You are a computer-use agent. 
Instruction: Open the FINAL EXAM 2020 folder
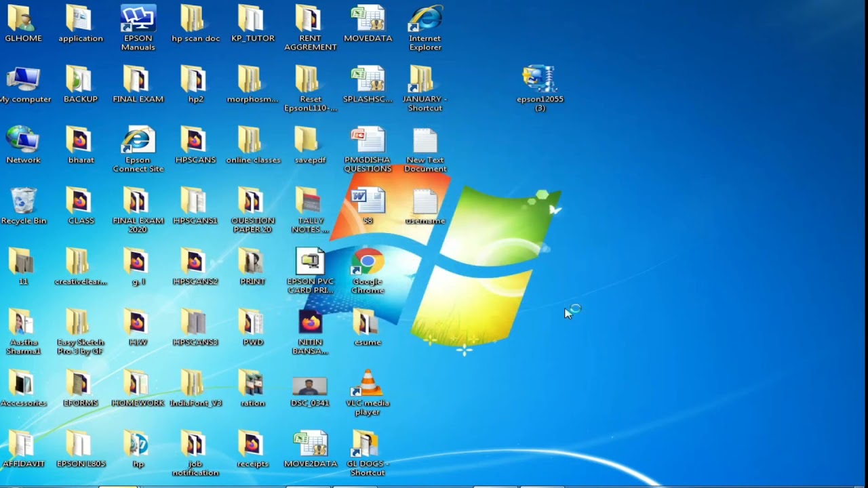click(x=138, y=210)
